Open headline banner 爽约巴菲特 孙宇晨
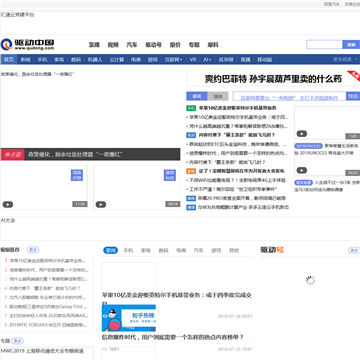This screenshot has height=360, width=360. click(x=273, y=79)
